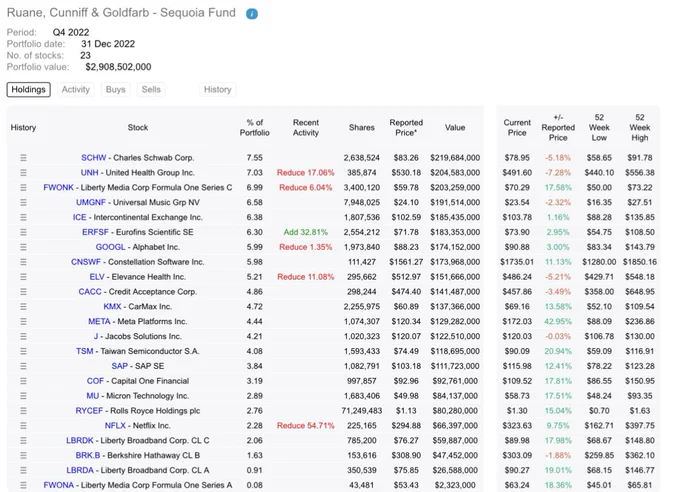Switch to the Buys tab
680x492 pixels.
115,90
